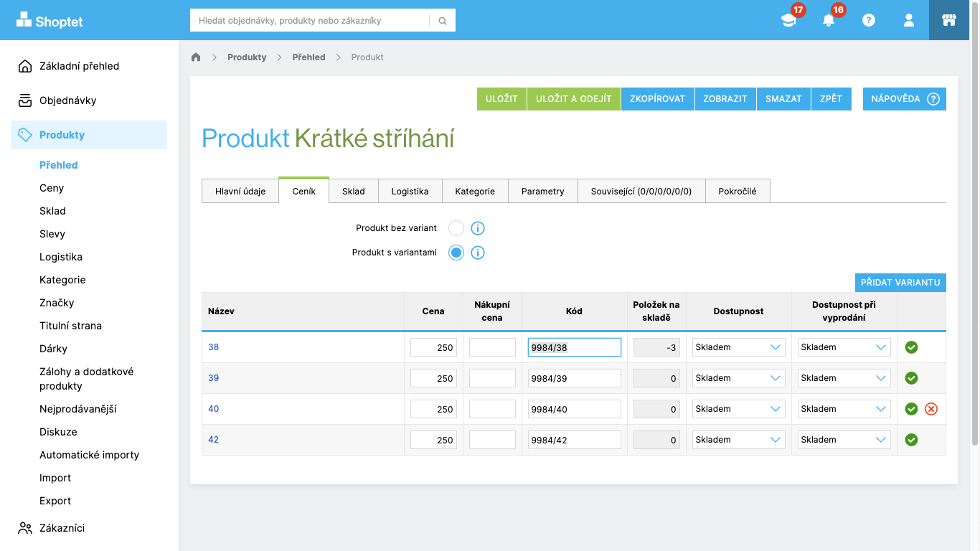980x551 pixels.
Task: Click the info icon beside Produkt bez variant
Action: pyautogui.click(x=478, y=229)
